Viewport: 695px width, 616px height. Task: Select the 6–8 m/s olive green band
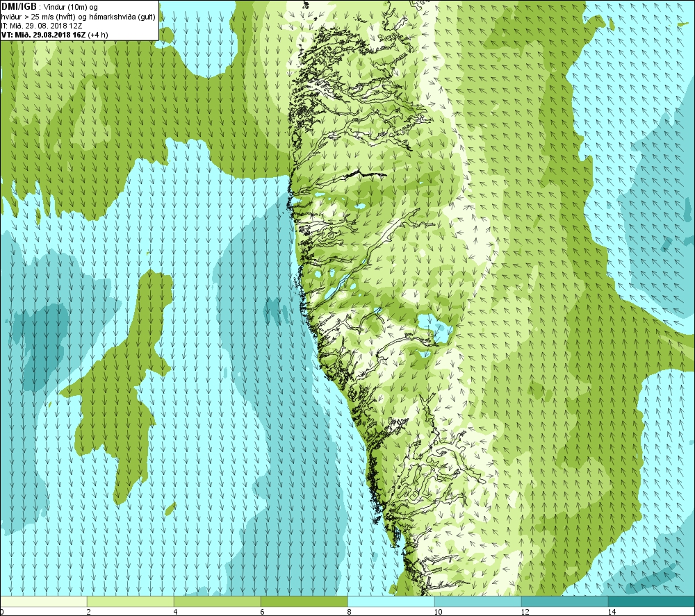click(304, 601)
